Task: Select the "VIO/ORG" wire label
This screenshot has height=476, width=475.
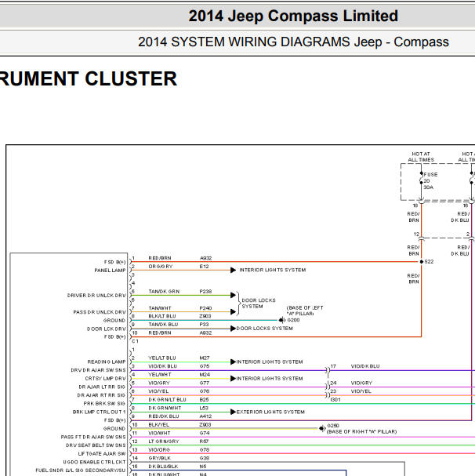Action: [x=159, y=449]
